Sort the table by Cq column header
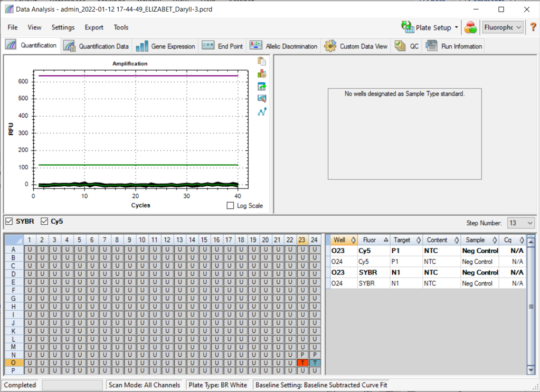Image resolution: width=540 pixels, height=392 pixels. point(508,240)
